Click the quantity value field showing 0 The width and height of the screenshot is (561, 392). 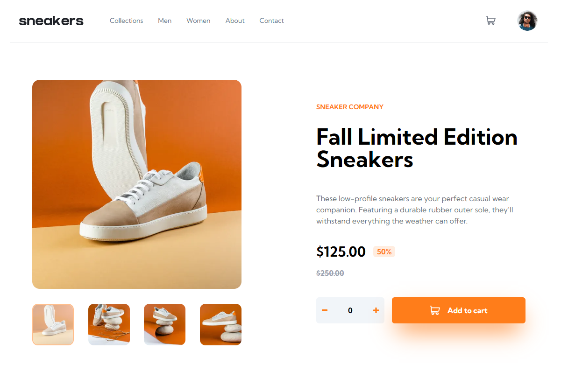coord(350,310)
